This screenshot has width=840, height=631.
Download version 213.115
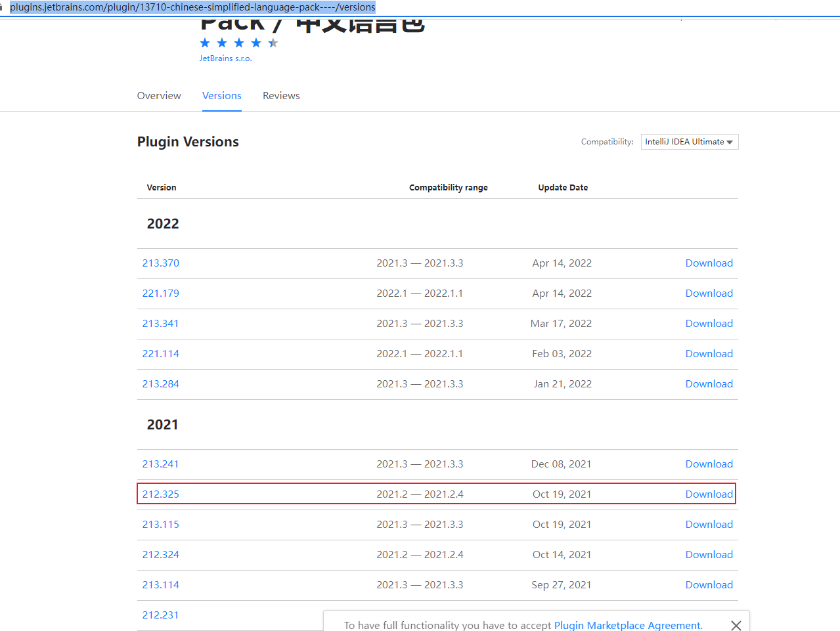(x=709, y=525)
